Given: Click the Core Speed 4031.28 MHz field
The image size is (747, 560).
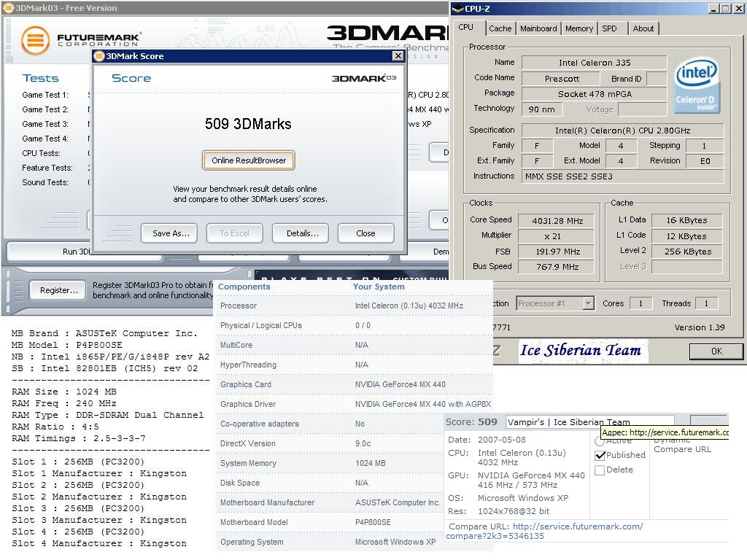Looking at the screenshot, I should pyautogui.click(x=557, y=221).
